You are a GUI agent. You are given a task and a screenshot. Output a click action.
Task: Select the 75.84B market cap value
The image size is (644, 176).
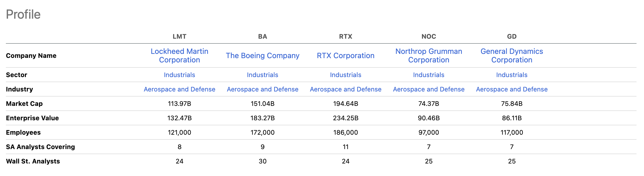[x=512, y=104]
